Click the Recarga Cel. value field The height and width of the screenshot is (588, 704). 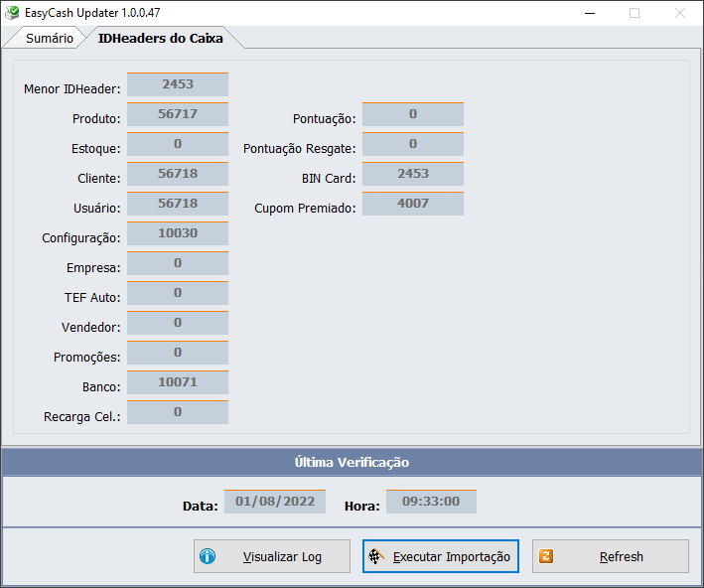tap(178, 412)
